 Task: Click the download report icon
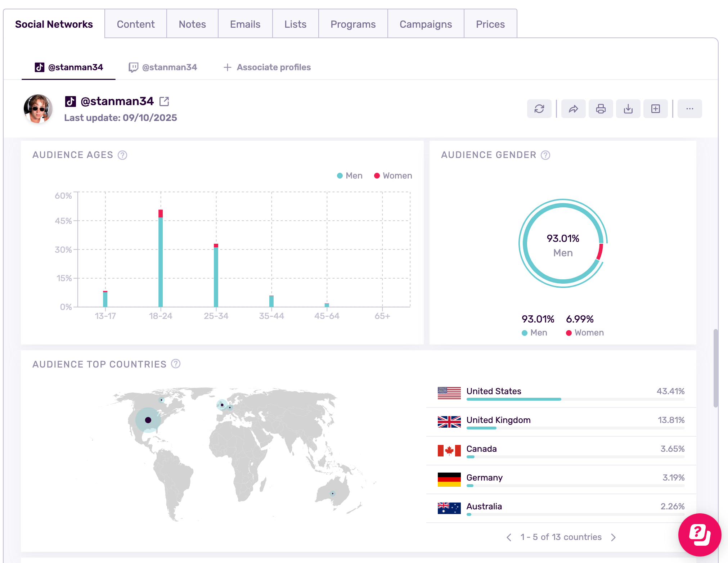tap(628, 109)
